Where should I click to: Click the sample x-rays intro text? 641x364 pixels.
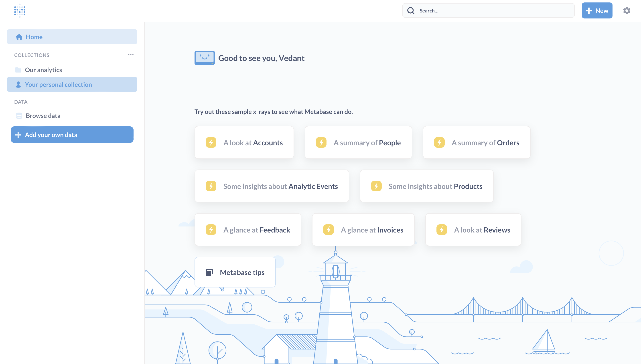tap(274, 112)
